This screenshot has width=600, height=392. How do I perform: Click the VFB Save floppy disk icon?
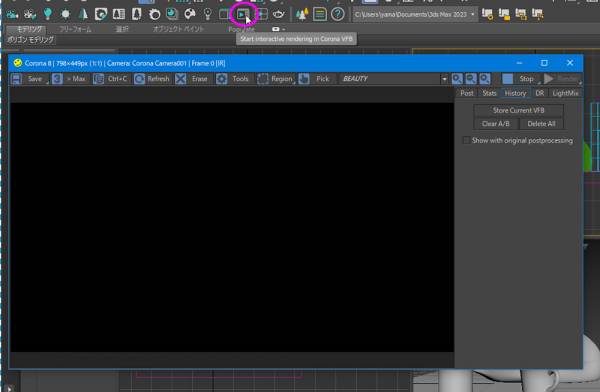16,79
